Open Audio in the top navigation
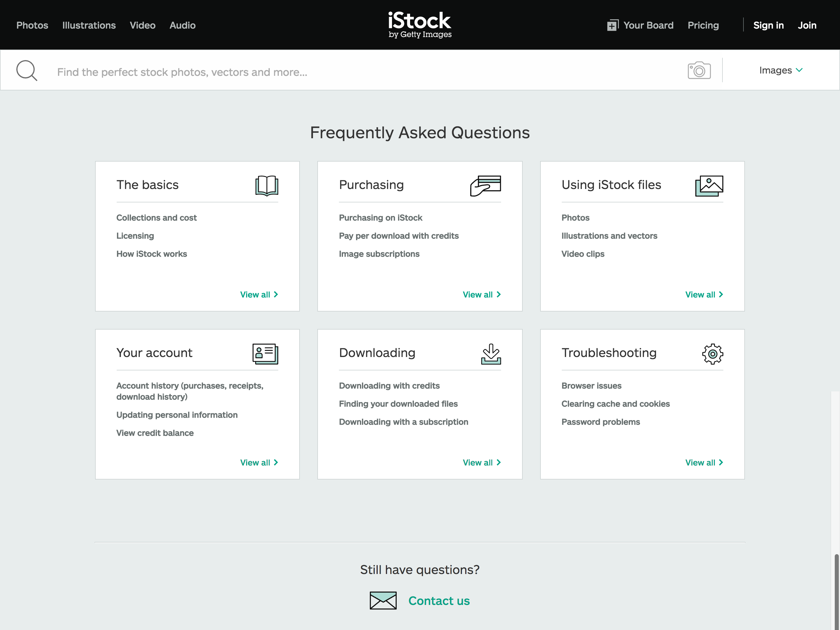This screenshot has width=840, height=630. click(x=183, y=25)
